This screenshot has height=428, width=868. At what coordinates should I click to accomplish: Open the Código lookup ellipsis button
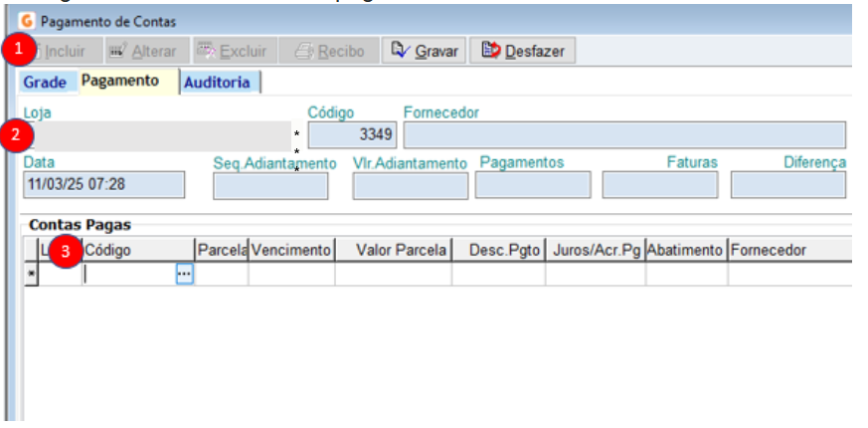coord(184,274)
